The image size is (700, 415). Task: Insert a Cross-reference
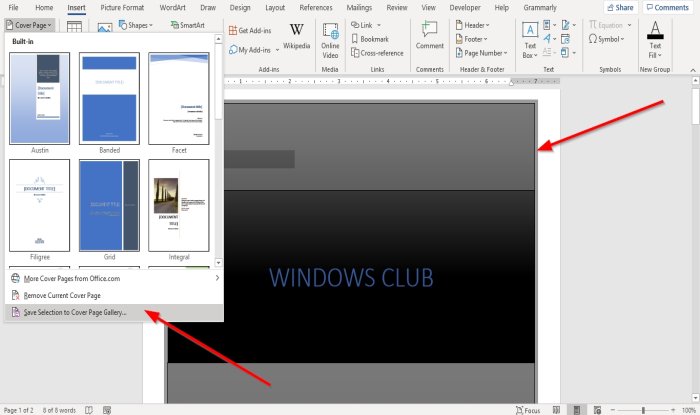point(377,53)
